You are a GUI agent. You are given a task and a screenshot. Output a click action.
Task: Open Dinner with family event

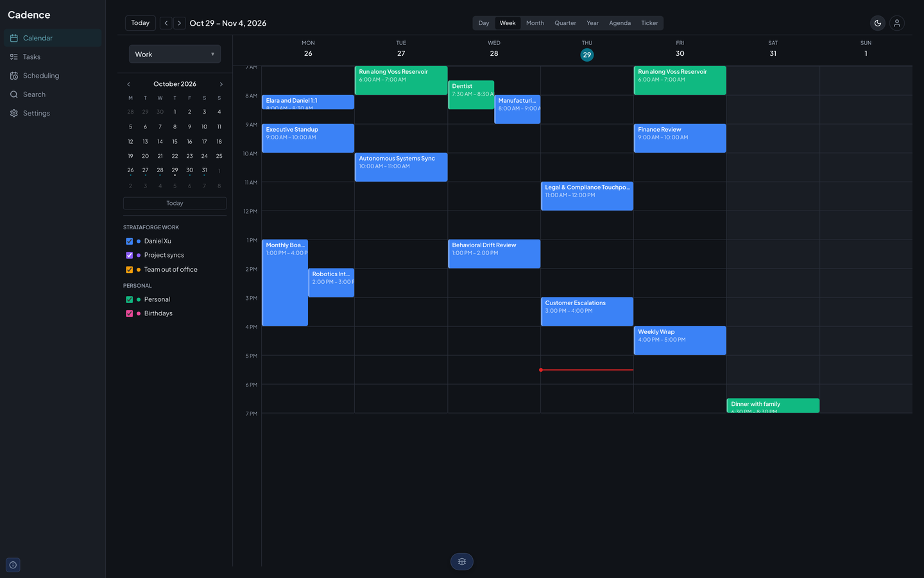coord(773,406)
